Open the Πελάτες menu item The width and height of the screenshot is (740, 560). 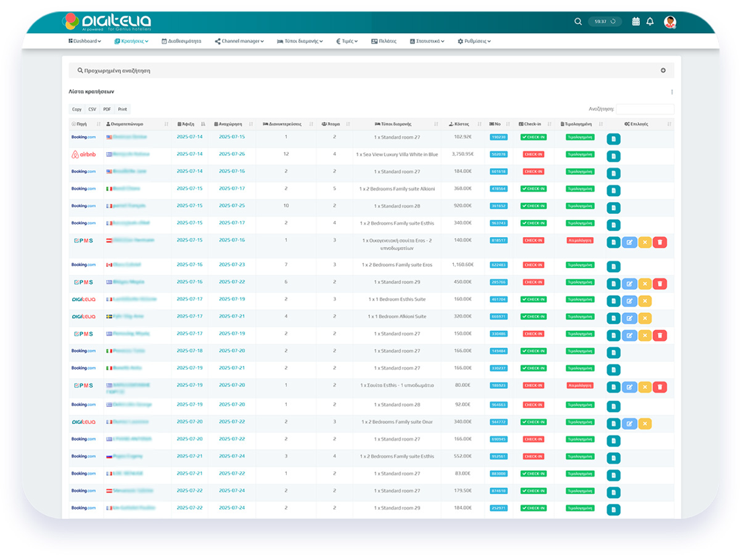(384, 42)
